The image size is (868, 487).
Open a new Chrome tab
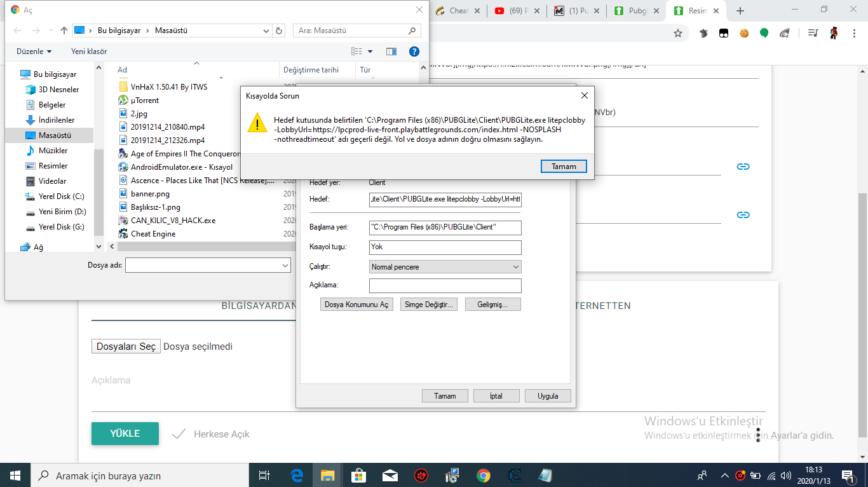740,11
